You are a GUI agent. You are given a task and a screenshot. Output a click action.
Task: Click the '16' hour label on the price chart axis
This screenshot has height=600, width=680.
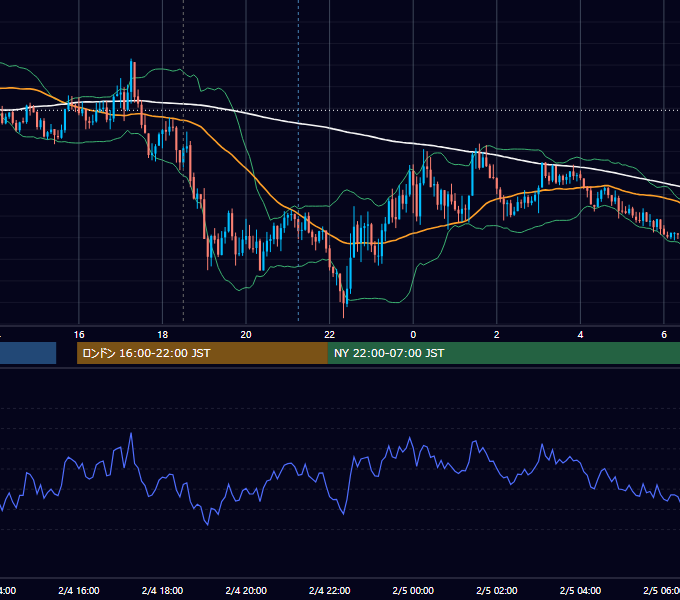tap(79, 335)
